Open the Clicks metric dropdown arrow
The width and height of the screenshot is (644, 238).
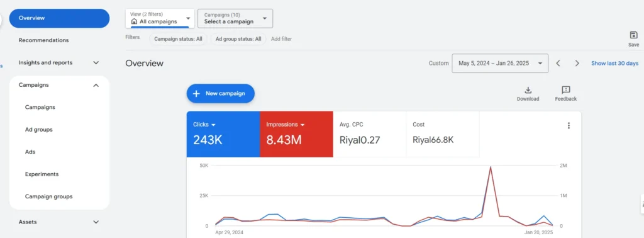(214, 125)
